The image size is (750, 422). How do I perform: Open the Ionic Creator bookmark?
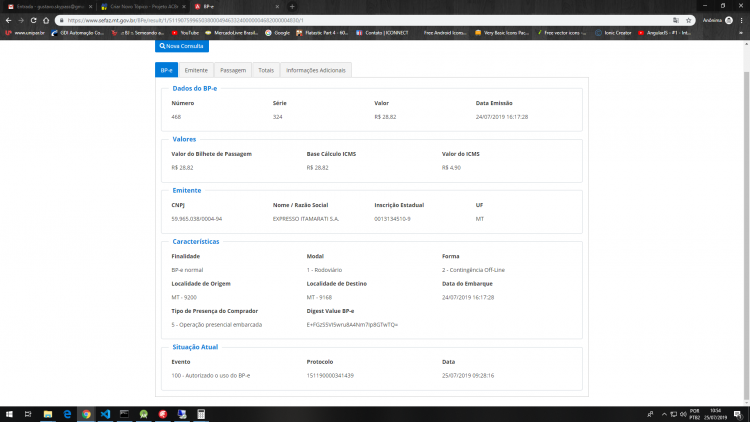(614, 33)
